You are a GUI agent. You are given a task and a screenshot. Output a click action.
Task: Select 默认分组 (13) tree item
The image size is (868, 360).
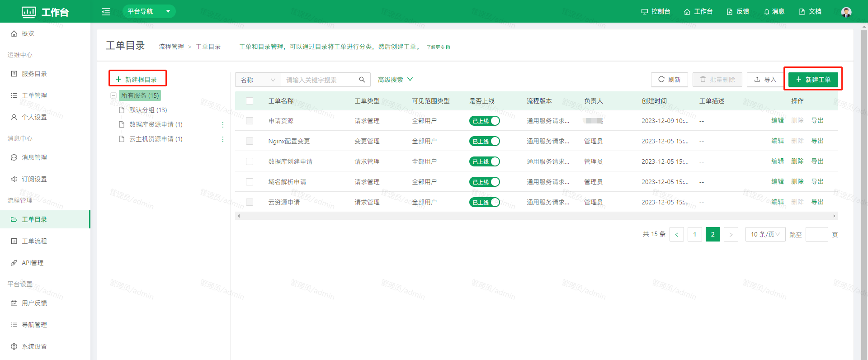point(148,110)
